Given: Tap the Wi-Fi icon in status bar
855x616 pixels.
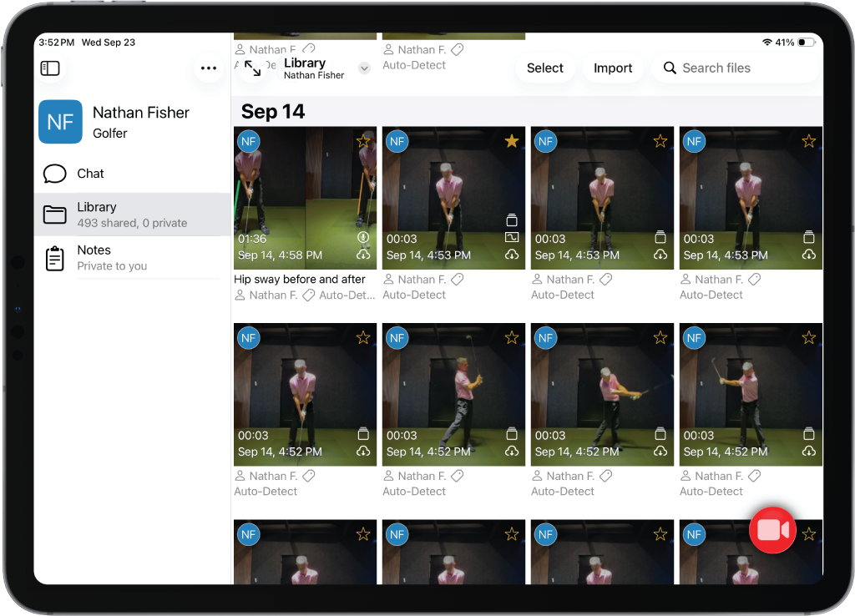Looking at the screenshot, I should click(x=767, y=43).
